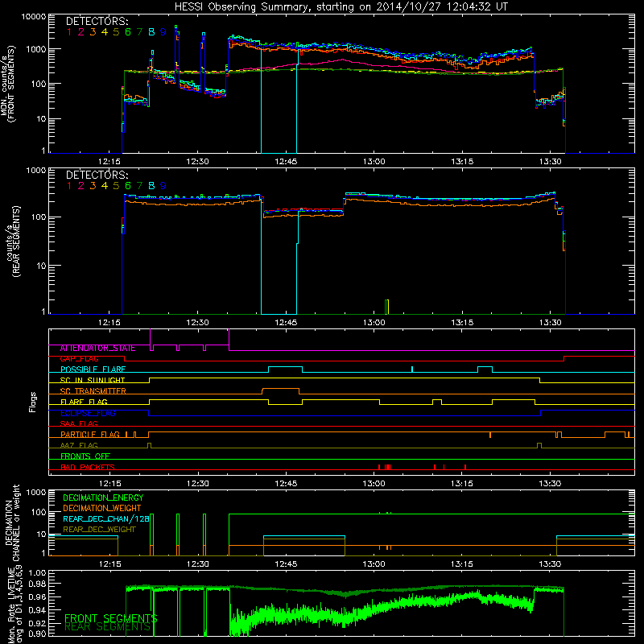Click the 13:30 tick under rear segments plot
The image size is (644, 644).
(551, 323)
